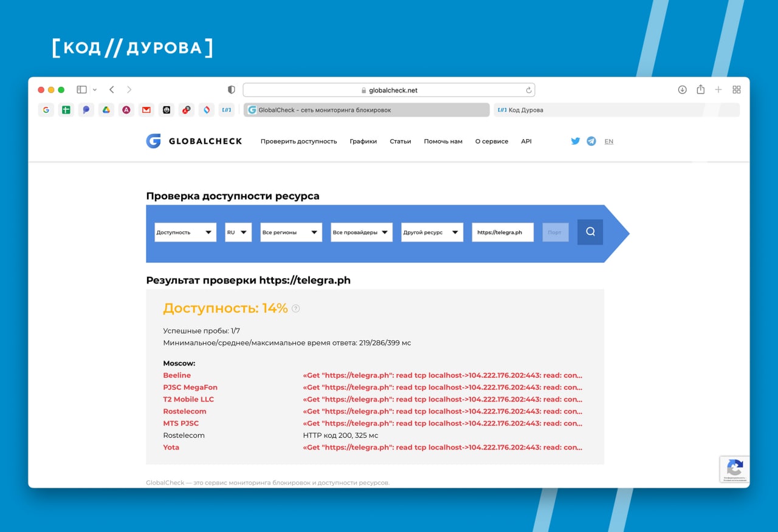Show the tab overview grid
The width and height of the screenshot is (778, 532).
(x=737, y=90)
